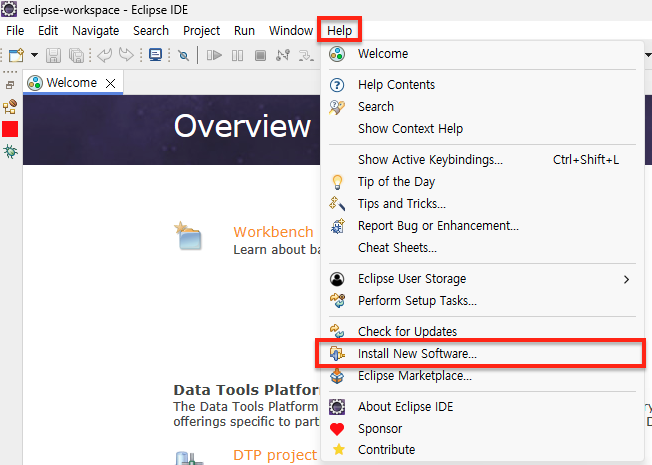The image size is (652, 465).
Task: Click the New wizard toolbar icon
Action: tap(17, 55)
